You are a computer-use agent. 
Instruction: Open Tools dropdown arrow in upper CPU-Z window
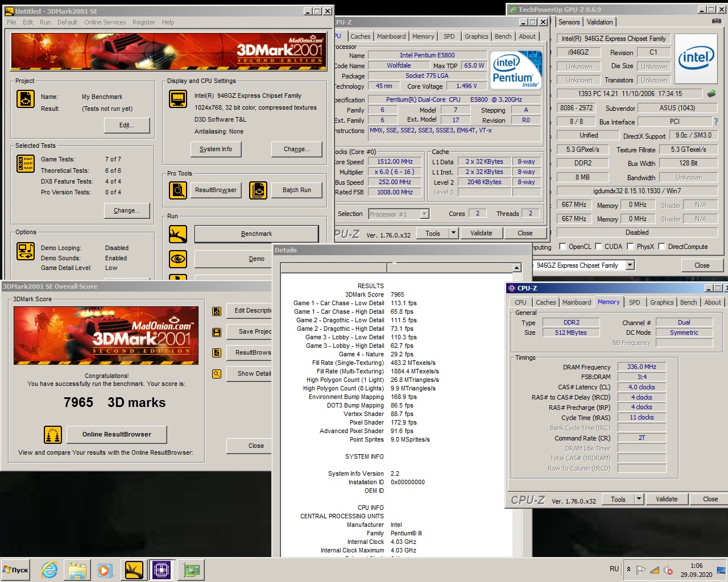point(453,233)
